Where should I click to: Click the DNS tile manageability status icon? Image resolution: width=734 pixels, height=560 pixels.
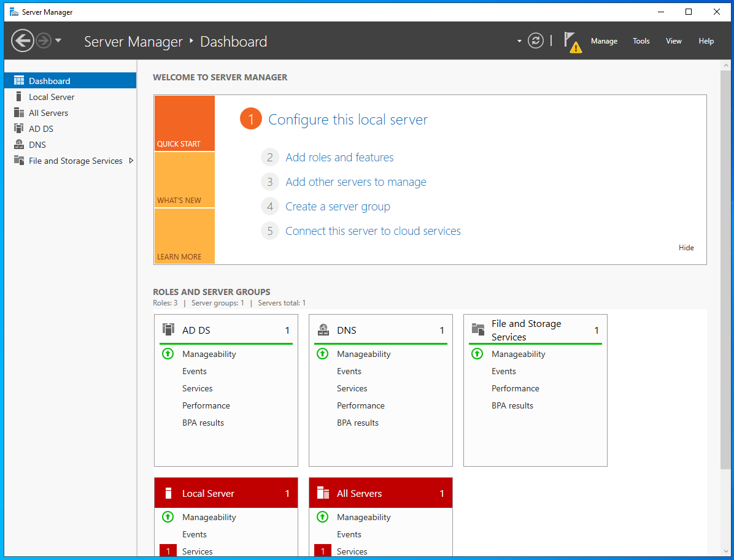click(322, 354)
